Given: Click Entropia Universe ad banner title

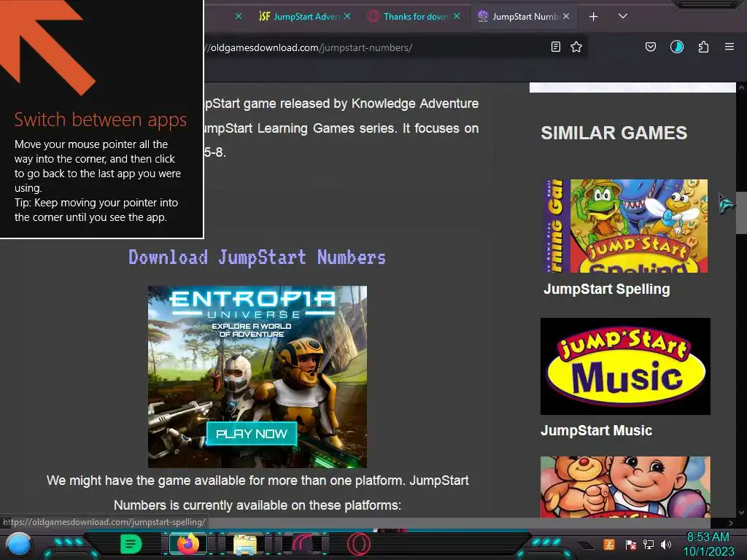Looking at the screenshot, I should [x=253, y=304].
